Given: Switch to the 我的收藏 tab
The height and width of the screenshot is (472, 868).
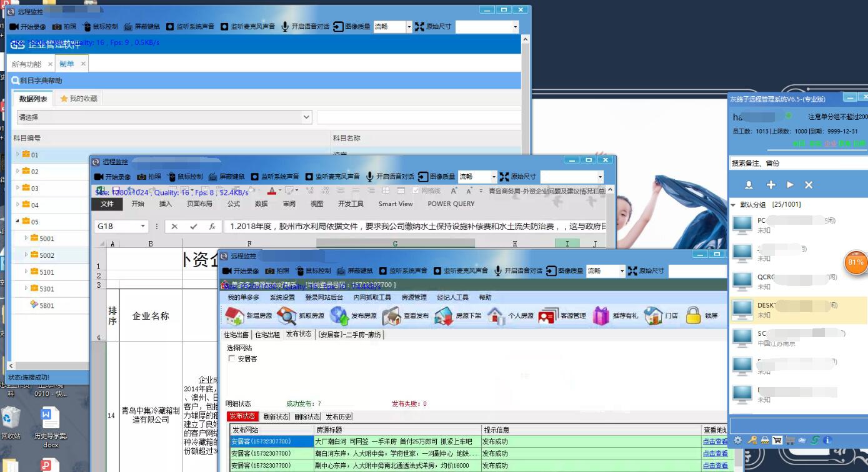Looking at the screenshot, I should (x=79, y=99).
